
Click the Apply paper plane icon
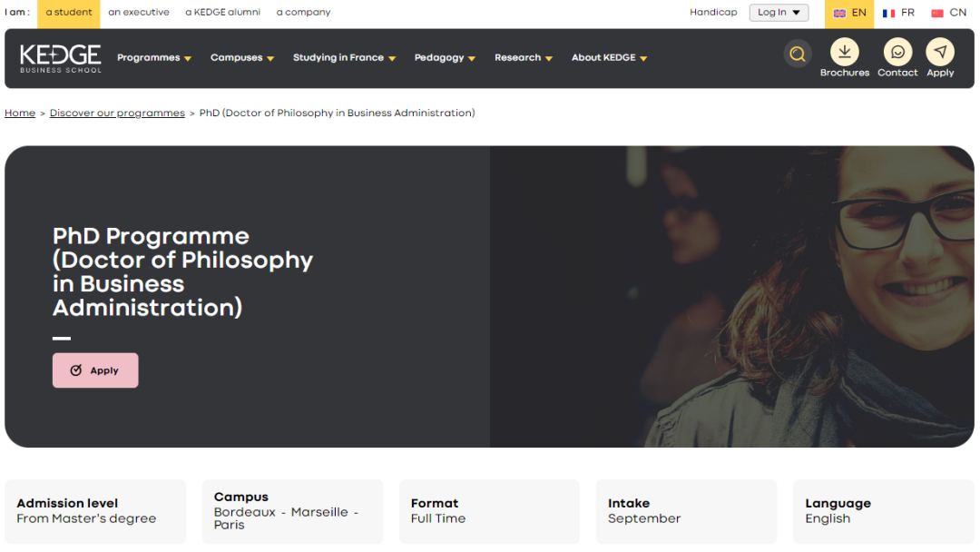[940, 52]
